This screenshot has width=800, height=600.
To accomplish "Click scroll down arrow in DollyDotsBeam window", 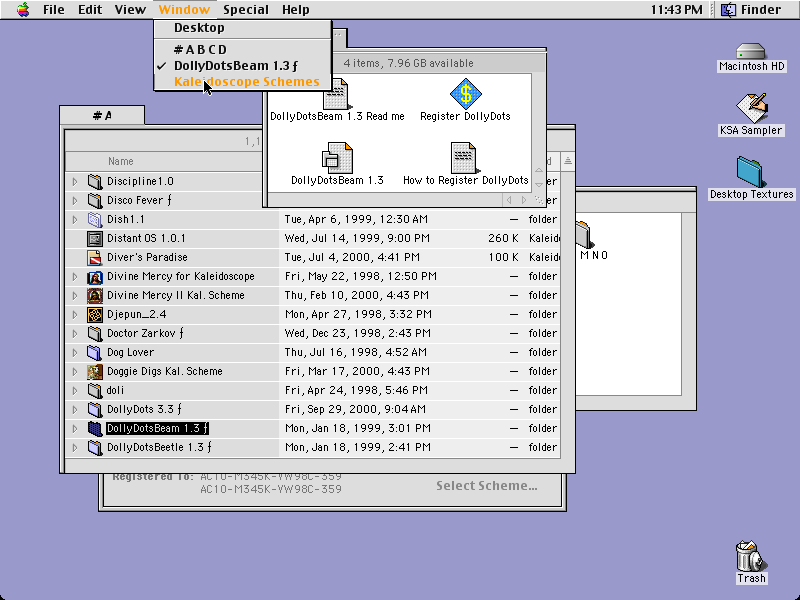I will coord(539,184).
